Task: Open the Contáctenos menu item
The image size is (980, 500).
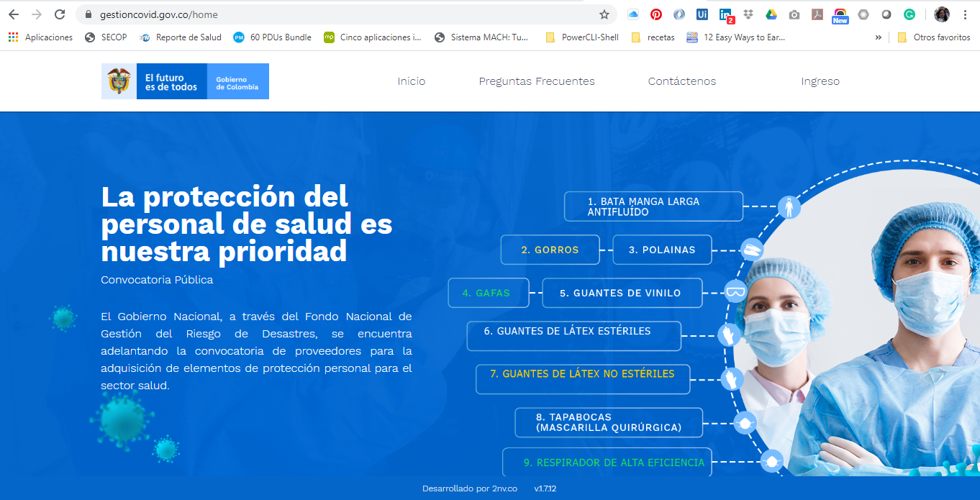Action: point(682,81)
